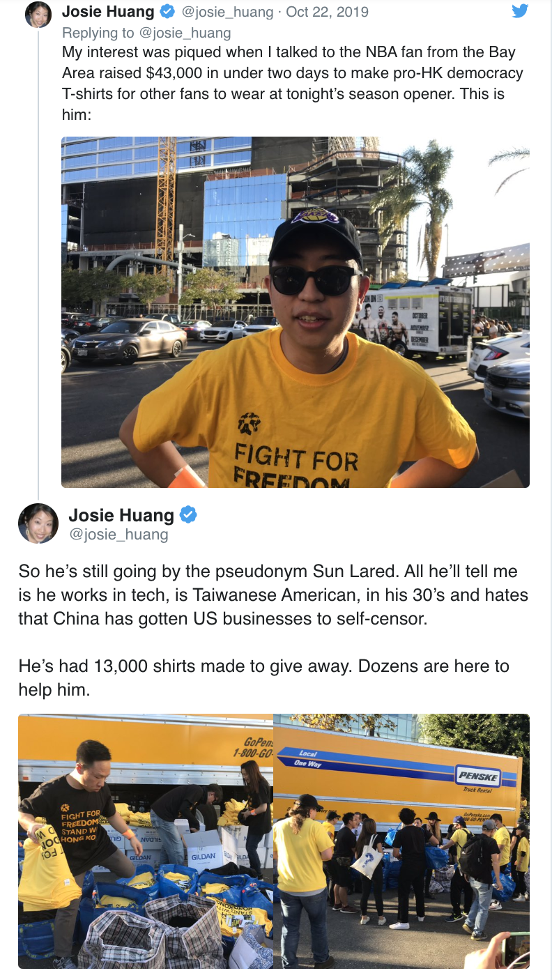The image size is (552, 980).
Task: Open right photo of crowd by the Penske truck
Action: (x=401, y=841)
